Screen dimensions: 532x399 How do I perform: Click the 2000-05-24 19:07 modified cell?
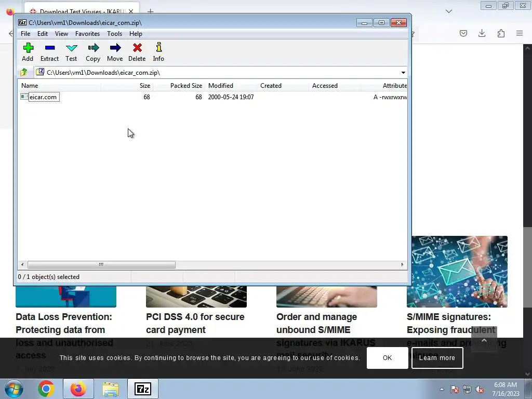[231, 97]
